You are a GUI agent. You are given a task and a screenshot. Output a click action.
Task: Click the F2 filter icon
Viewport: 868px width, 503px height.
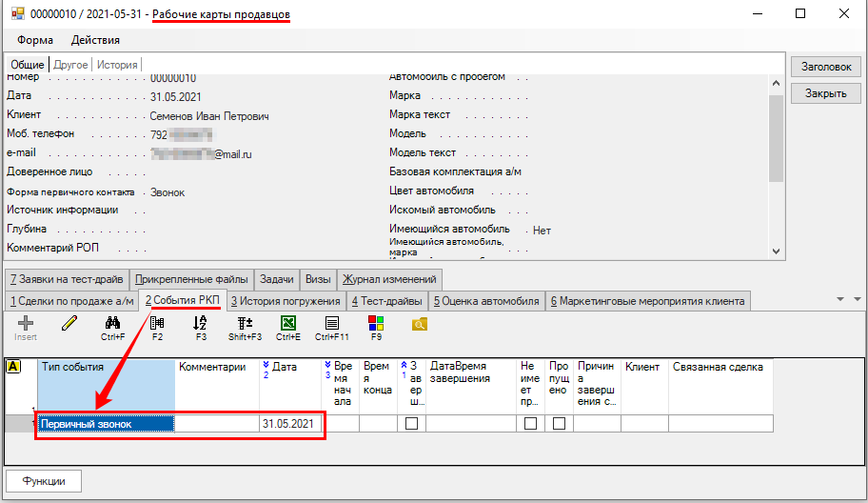(157, 324)
